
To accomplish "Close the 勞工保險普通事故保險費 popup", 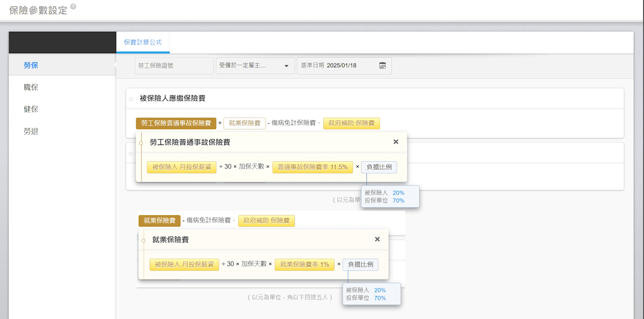I will point(396,142).
